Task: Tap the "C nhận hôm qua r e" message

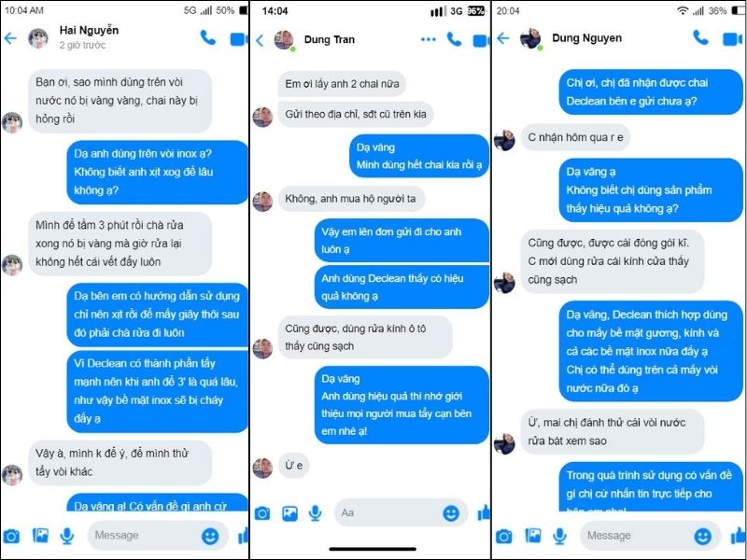Action: (575, 137)
